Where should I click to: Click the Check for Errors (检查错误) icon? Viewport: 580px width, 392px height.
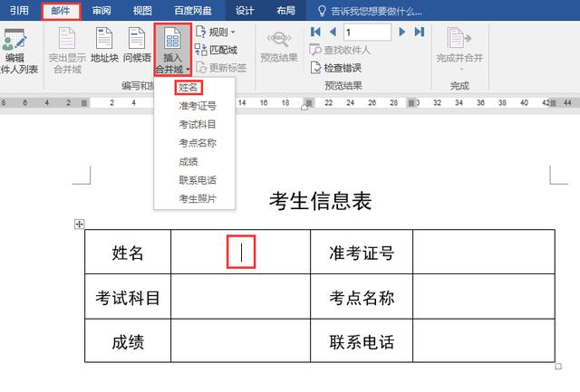coord(316,68)
